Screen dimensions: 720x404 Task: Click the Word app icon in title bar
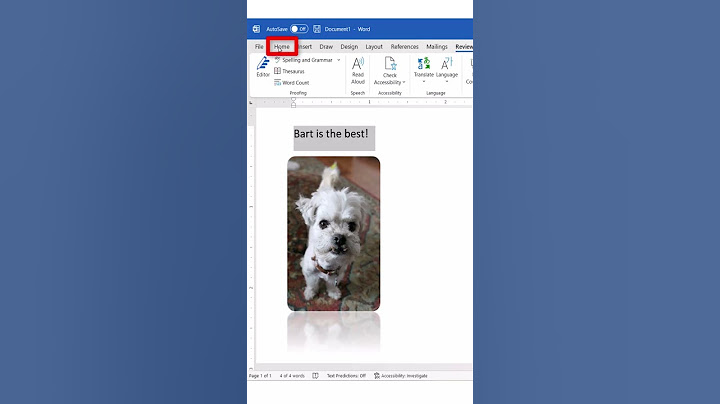tap(256, 29)
